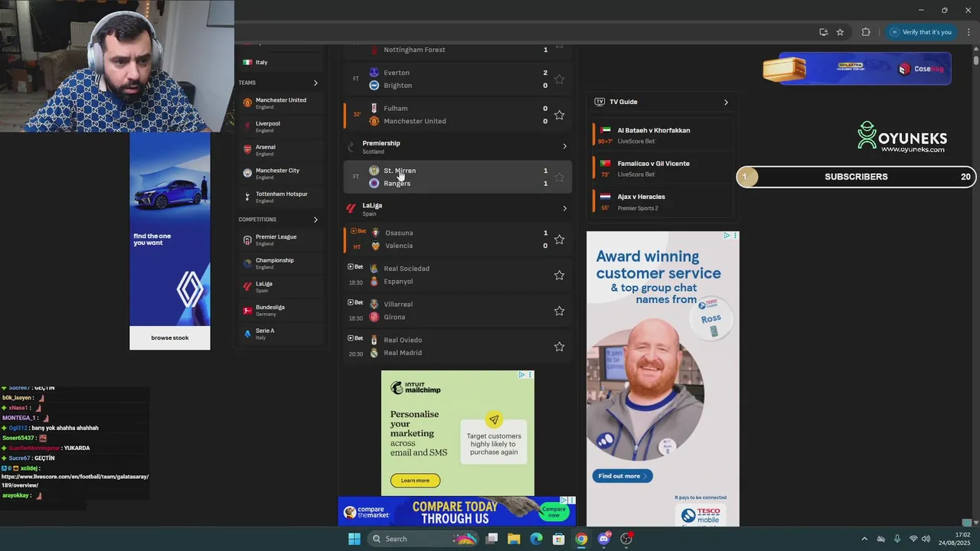The width and height of the screenshot is (980, 551).
Task: Click the Bet badge on Real Sociedad match
Action: (355, 267)
